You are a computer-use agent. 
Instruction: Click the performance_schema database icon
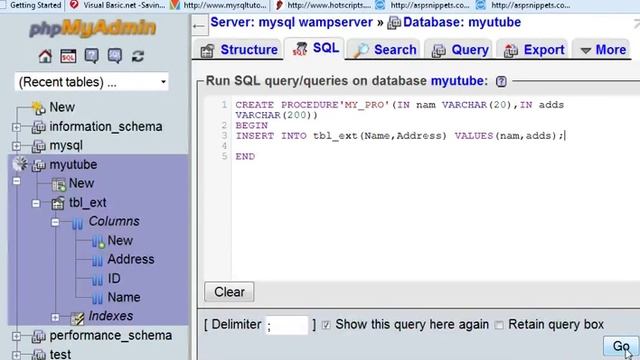point(39,336)
